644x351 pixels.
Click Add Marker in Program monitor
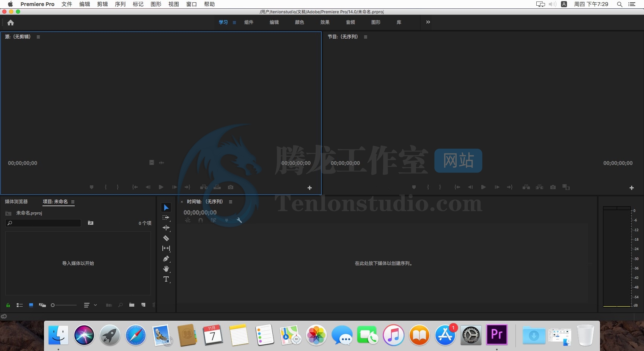(x=414, y=187)
